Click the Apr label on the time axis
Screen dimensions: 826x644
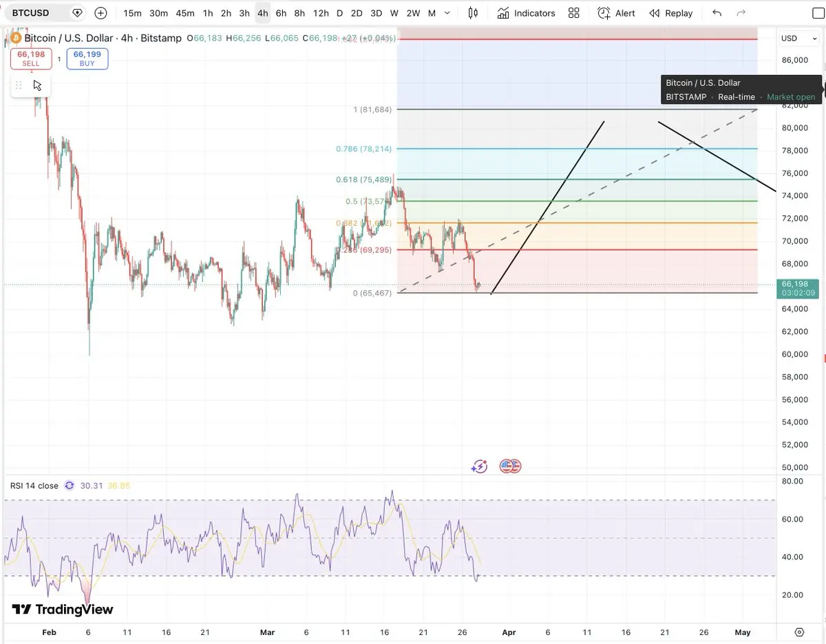(x=509, y=632)
